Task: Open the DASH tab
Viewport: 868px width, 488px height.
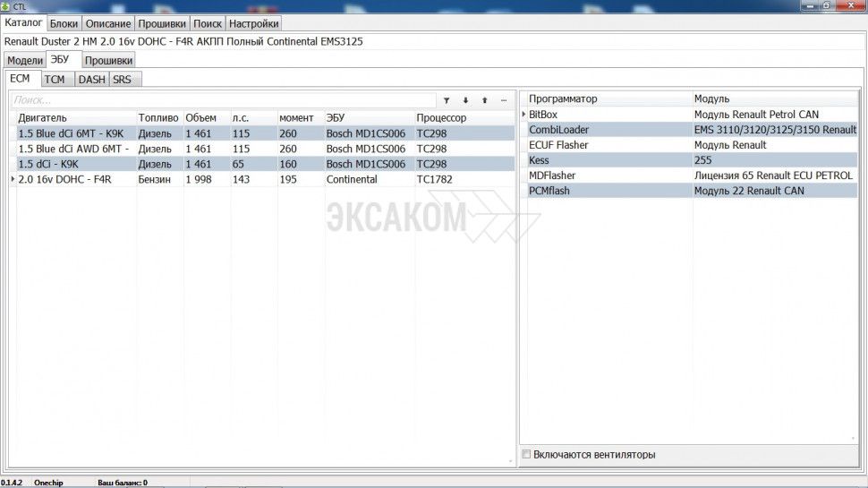Action: tap(91, 79)
